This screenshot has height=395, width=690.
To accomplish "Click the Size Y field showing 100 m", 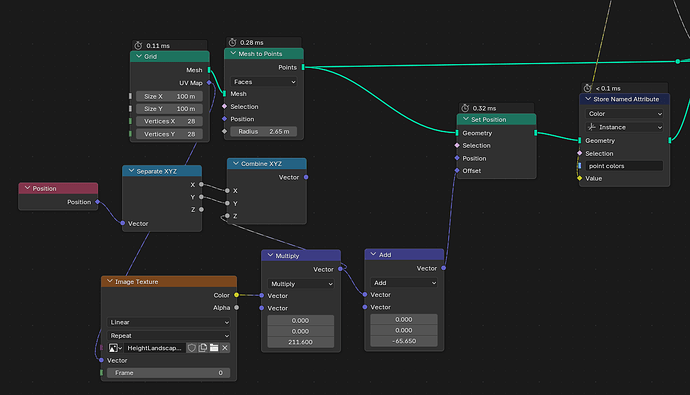I will 169,109.
